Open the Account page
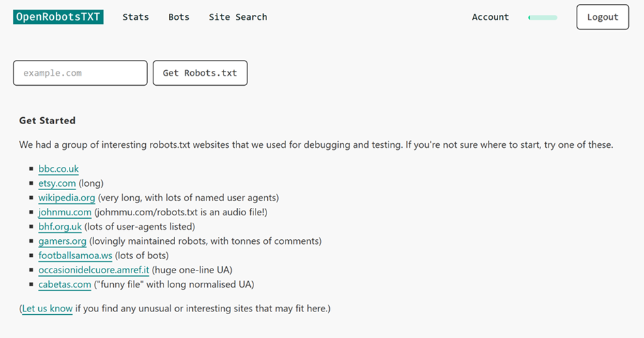The width and height of the screenshot is (644, 338). tap(490, 17)
